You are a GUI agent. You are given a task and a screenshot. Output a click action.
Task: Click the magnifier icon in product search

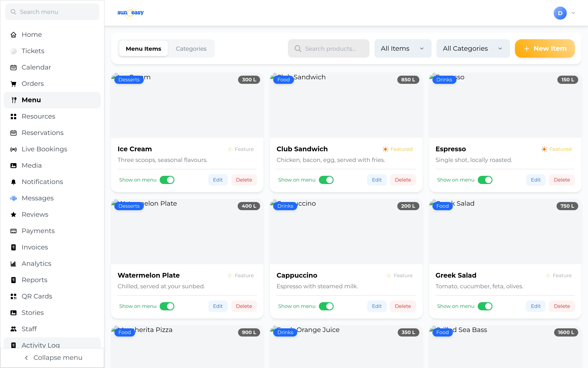coord(298,48)
